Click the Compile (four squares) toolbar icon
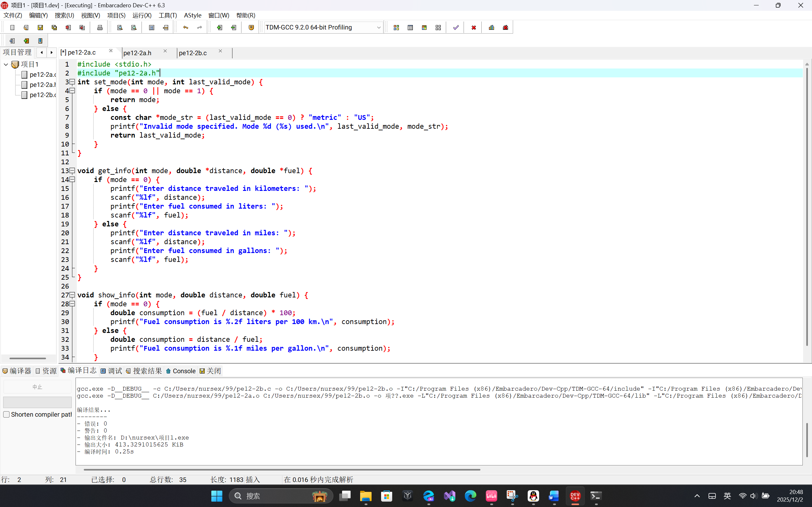 pyautogui.click(x=396, y=28)
